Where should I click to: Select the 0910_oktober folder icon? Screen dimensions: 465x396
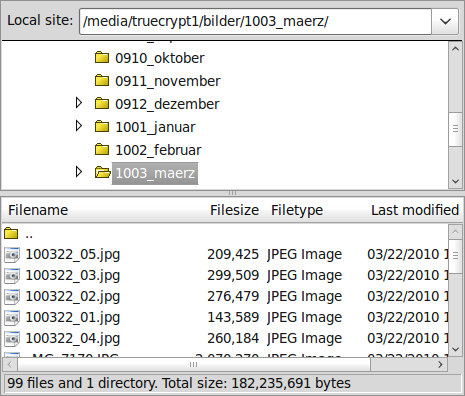coord(102,57)
